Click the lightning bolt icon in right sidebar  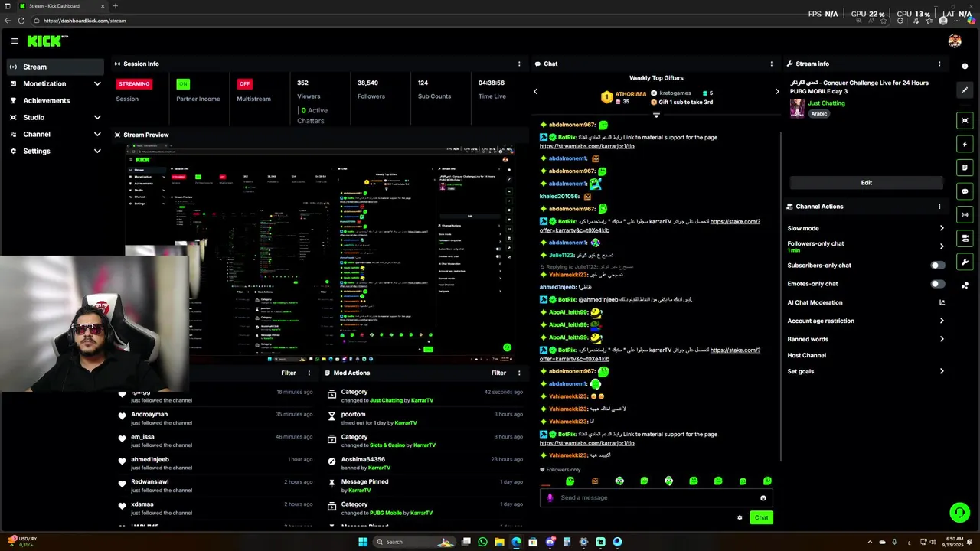pyautogui.click(x=965, y=144)
